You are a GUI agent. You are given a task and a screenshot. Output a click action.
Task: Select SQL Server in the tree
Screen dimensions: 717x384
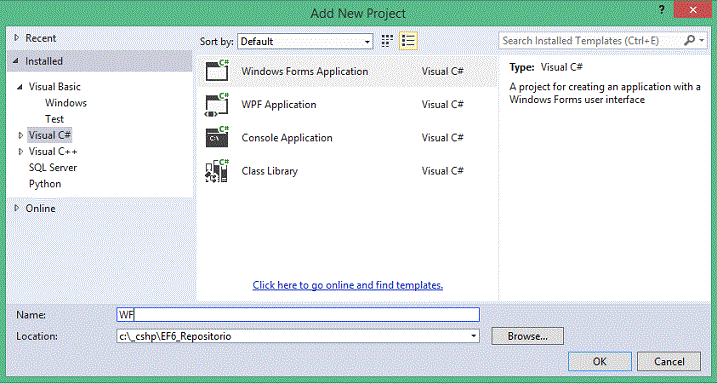coord(53,167)
